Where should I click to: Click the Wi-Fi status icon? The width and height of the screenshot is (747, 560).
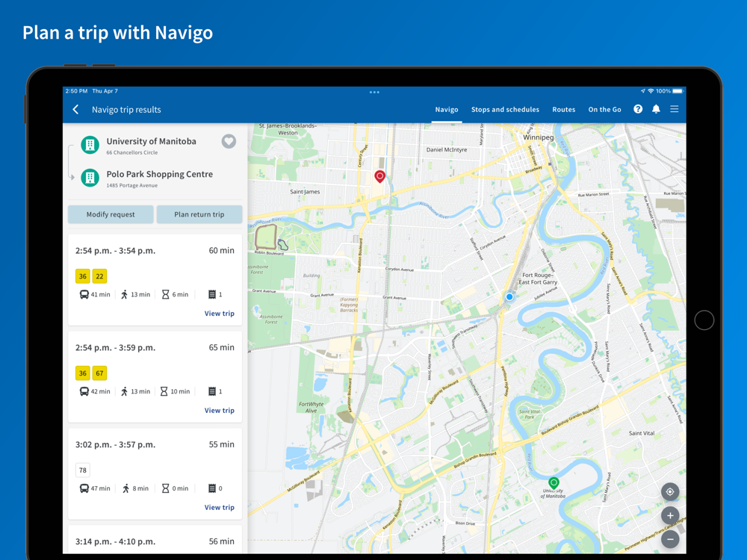tap(651, 91)
